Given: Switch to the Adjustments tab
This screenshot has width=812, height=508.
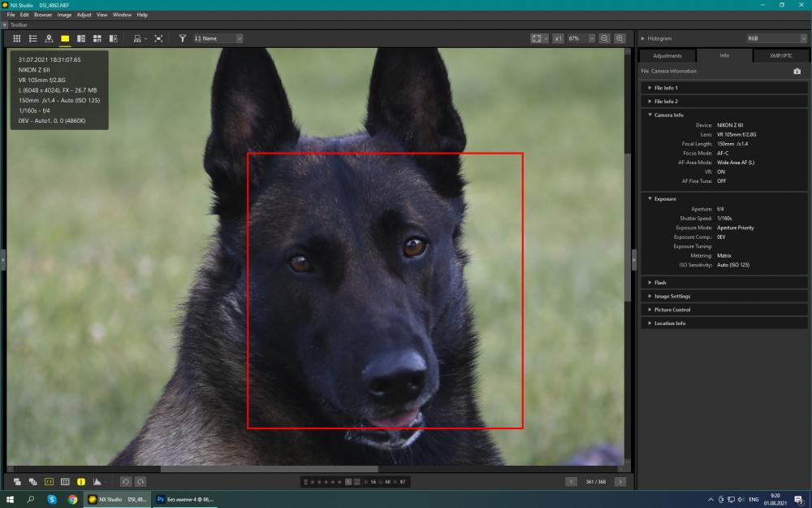Looking at the screenshot, I should (667, 55).
